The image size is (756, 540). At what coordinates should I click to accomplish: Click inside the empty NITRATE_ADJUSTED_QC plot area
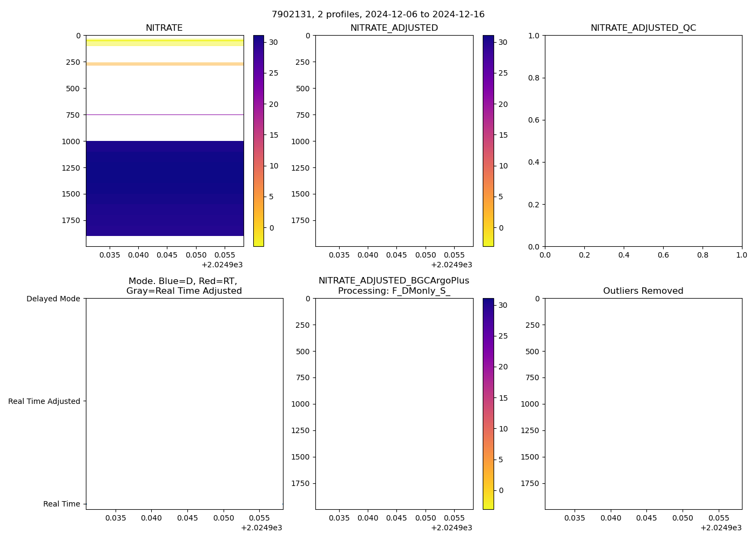pos(643,140)
